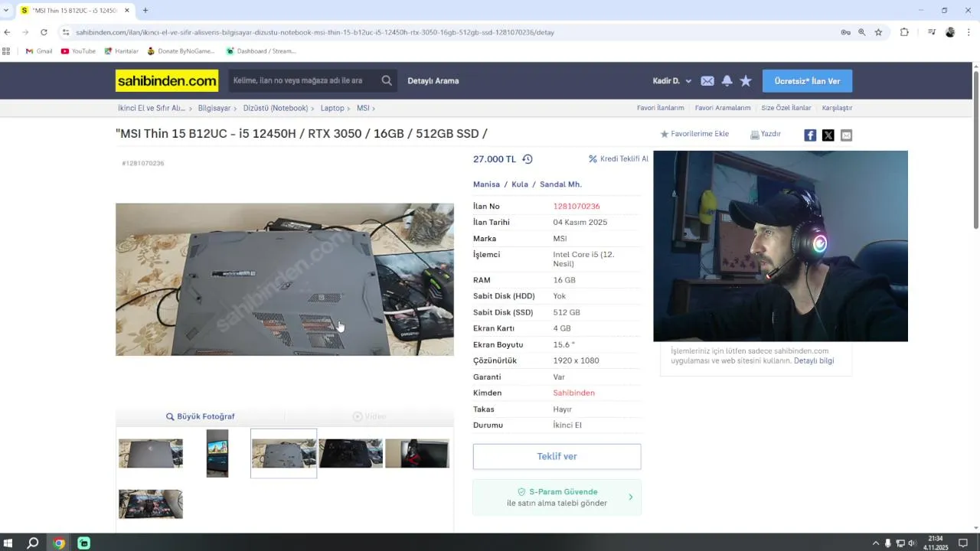Switch to the MSI Thin 15 browser tab

click(x=75, y=10)
